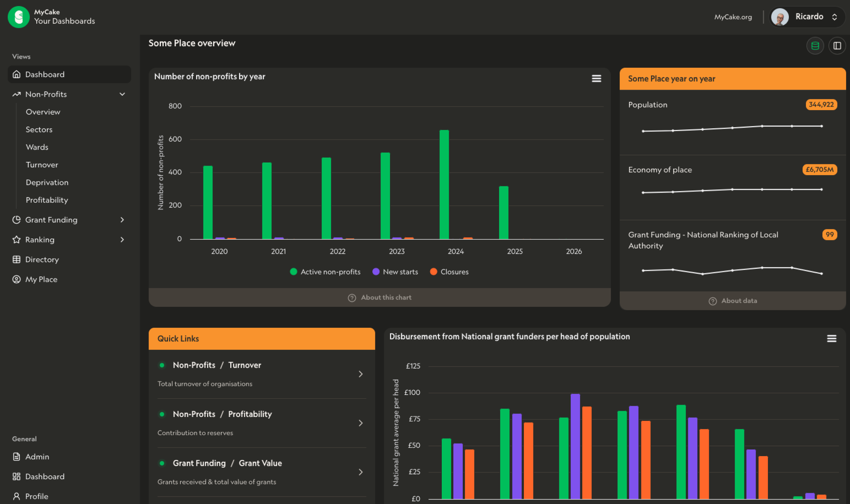
Task: Open the Wards sub-item
Action: (37, 147)
